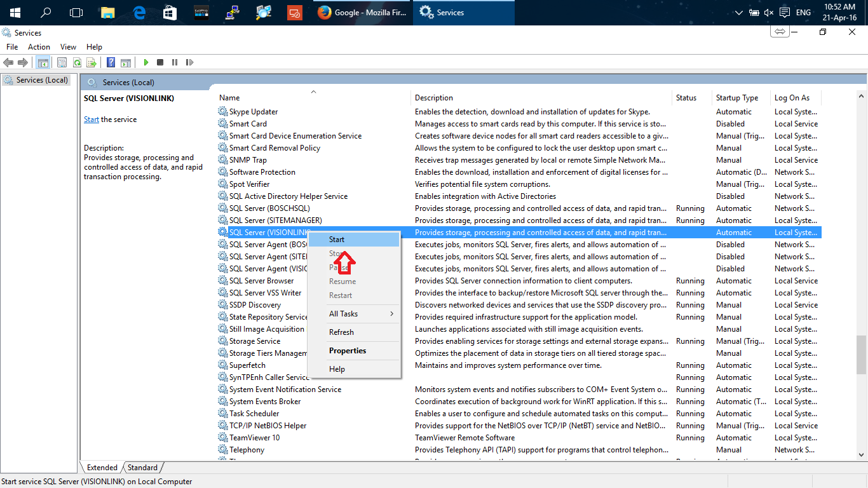Viewport: 868px width, 488px height.
Task: Open the File menu
Action: (12, 47)
